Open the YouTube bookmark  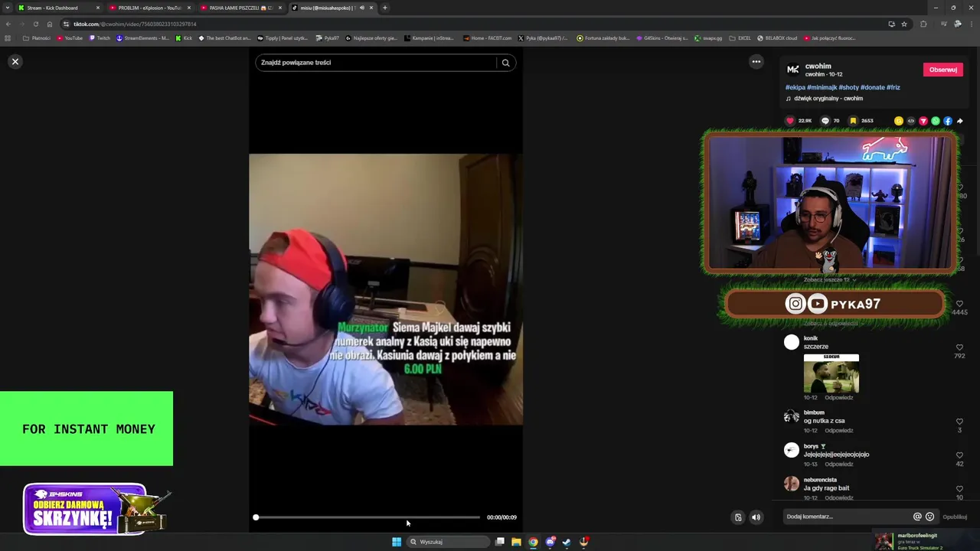click(70, 37)
